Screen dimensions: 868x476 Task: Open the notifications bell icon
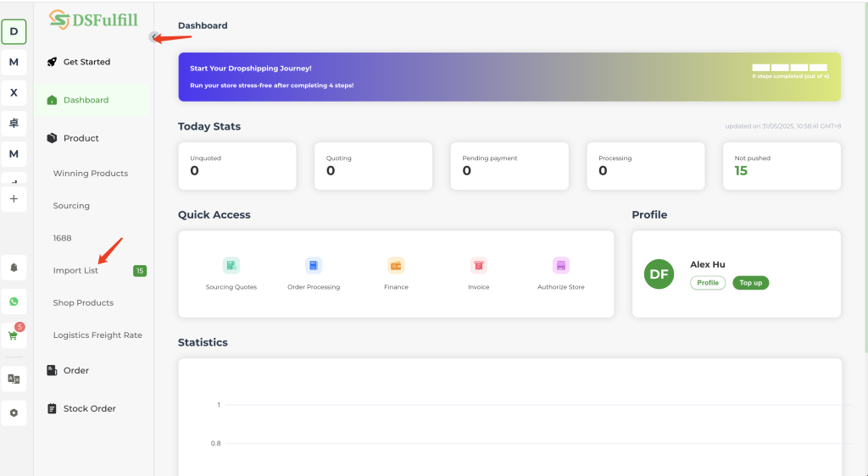14,268
